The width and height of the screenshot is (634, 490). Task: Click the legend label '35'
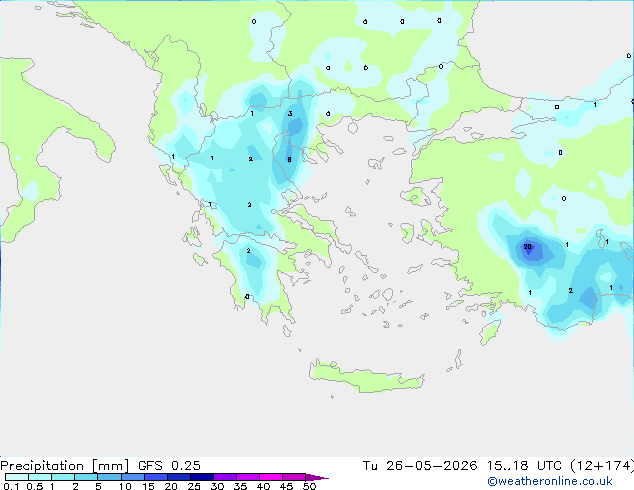point(240,486)
